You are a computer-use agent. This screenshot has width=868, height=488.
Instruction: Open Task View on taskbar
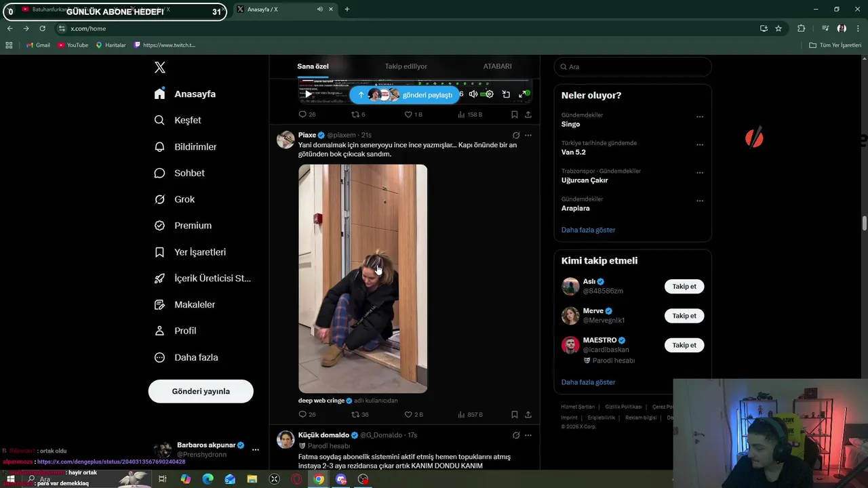pos(163,479)
